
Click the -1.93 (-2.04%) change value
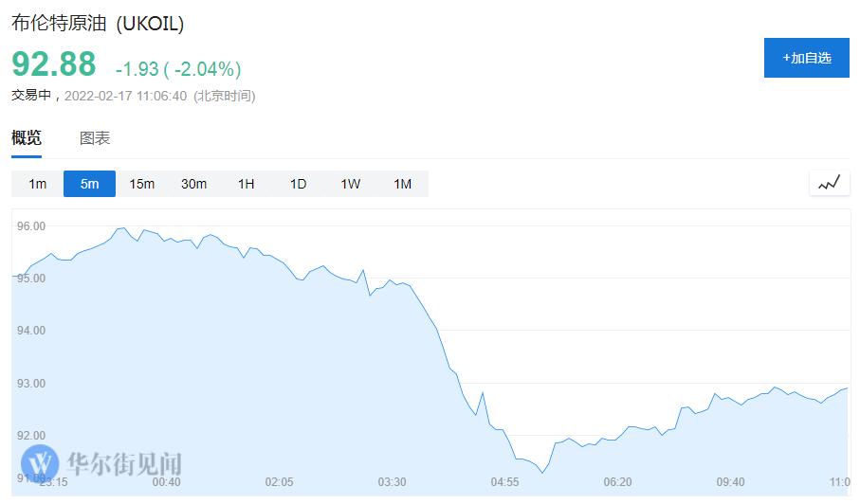pyautogui.click(x=178, y=69)
